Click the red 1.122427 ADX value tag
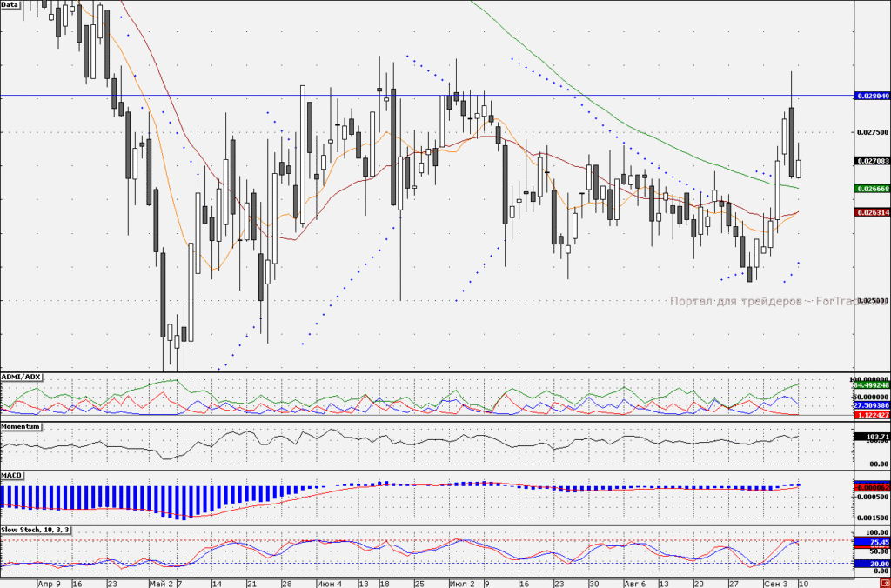 tap(872, 415)
